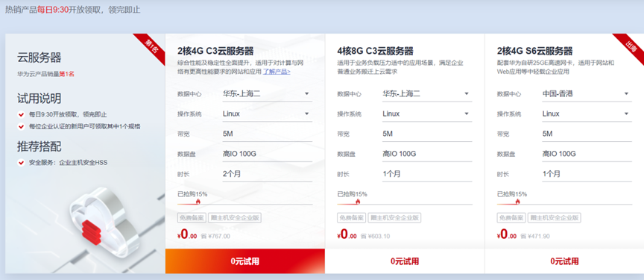Click 免费备案 tag in 4核8G C3 card
644x280 pixels.
tap(351, 218)
